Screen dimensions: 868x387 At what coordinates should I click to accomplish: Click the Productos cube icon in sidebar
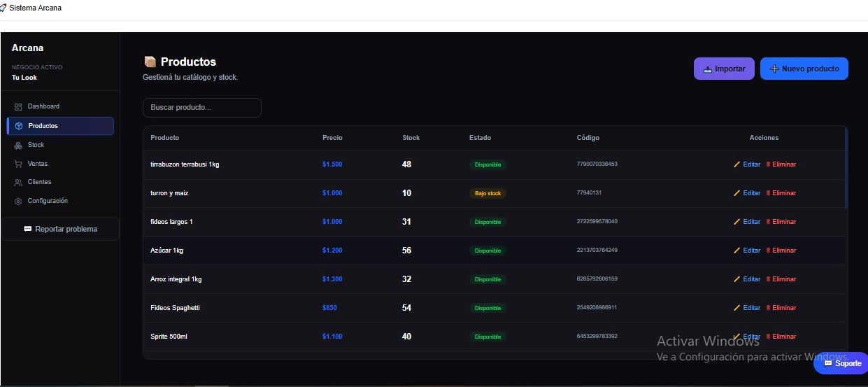19,126
